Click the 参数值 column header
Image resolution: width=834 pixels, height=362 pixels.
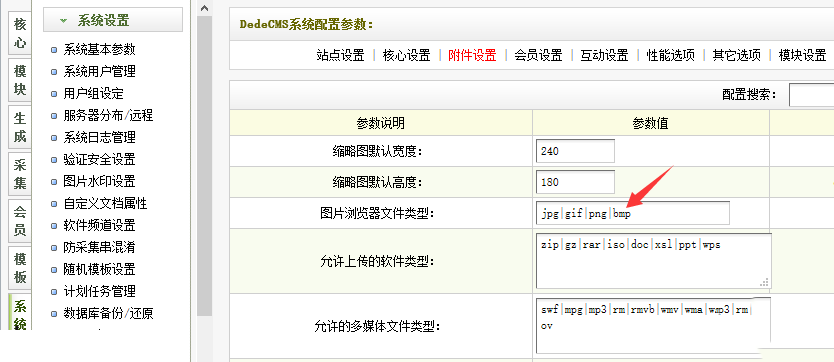[650, 123]
